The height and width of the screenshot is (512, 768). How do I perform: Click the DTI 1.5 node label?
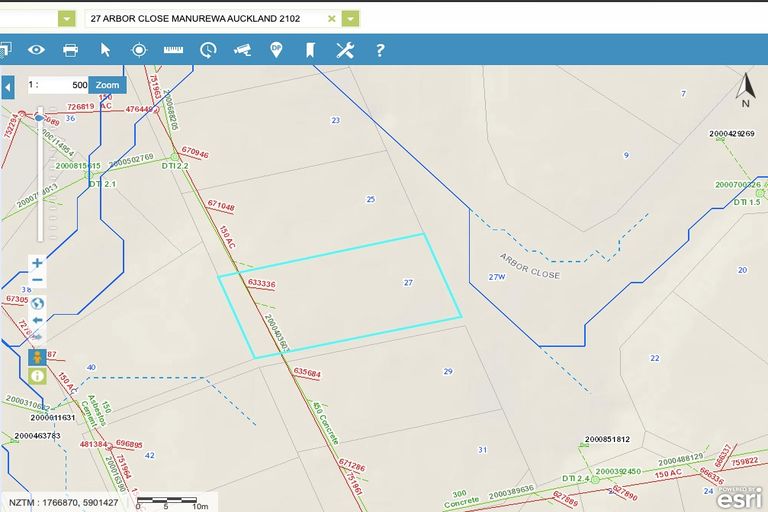pyautogui.click(x=747, y=202)
